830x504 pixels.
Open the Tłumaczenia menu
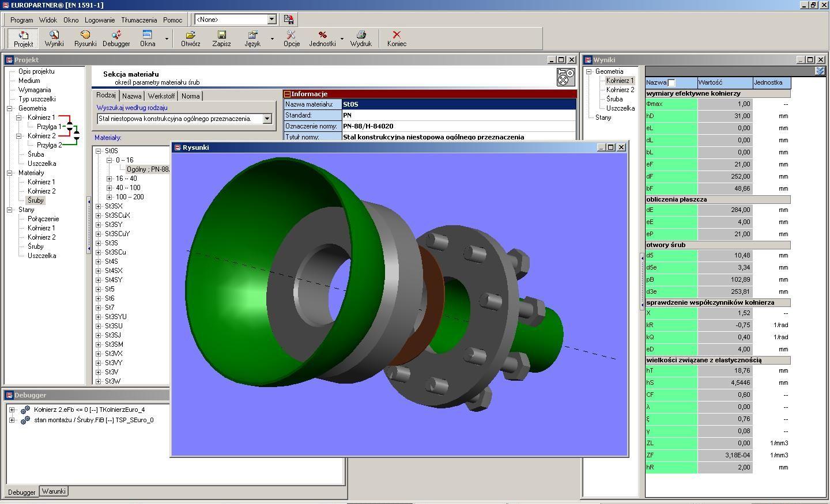click(139, 20)
